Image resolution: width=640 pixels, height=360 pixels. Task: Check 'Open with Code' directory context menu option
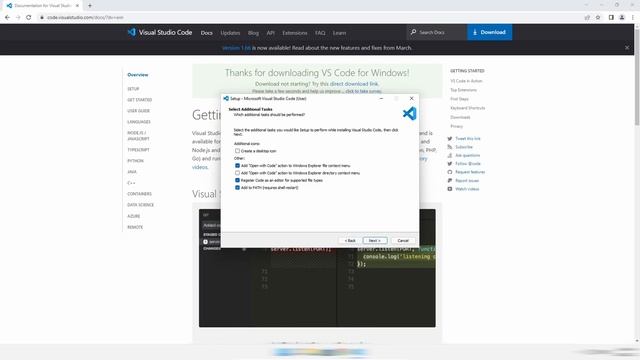point(237,173)
